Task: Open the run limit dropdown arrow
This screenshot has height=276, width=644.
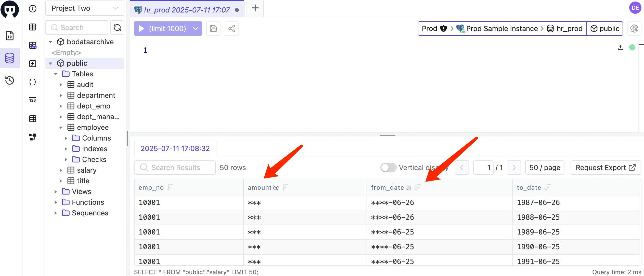Action: tap(196, 29)
